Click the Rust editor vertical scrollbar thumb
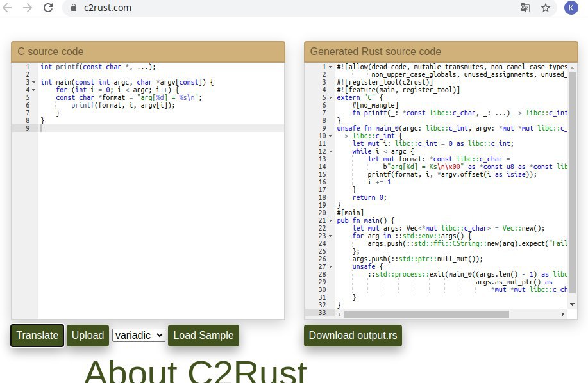This screenshot has width=588, height=383. [572, 183]
